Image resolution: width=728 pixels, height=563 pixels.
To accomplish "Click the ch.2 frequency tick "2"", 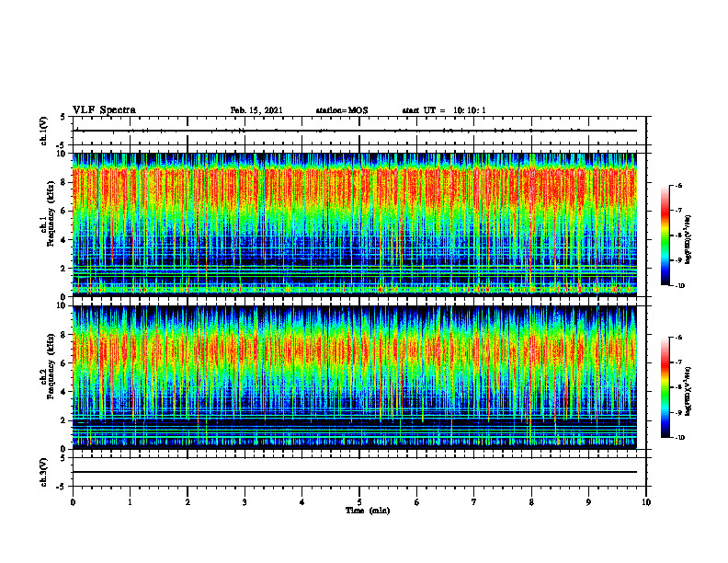I will tap(65, 420).
